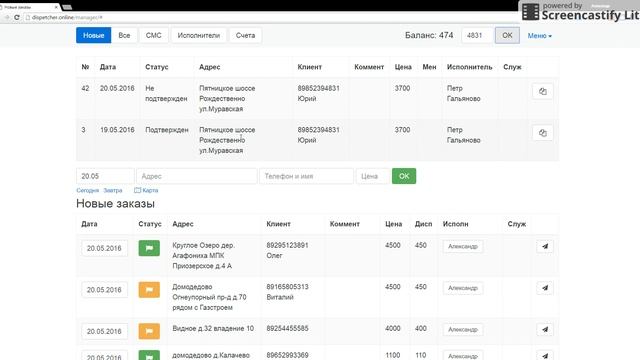Click the gray OK button next to balance
Viewport: 640px width, 360px height.
tap(507, 36)
